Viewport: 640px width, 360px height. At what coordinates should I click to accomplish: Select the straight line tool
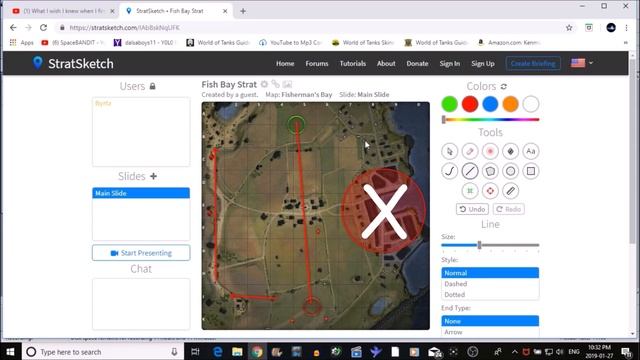pos(470,171)
